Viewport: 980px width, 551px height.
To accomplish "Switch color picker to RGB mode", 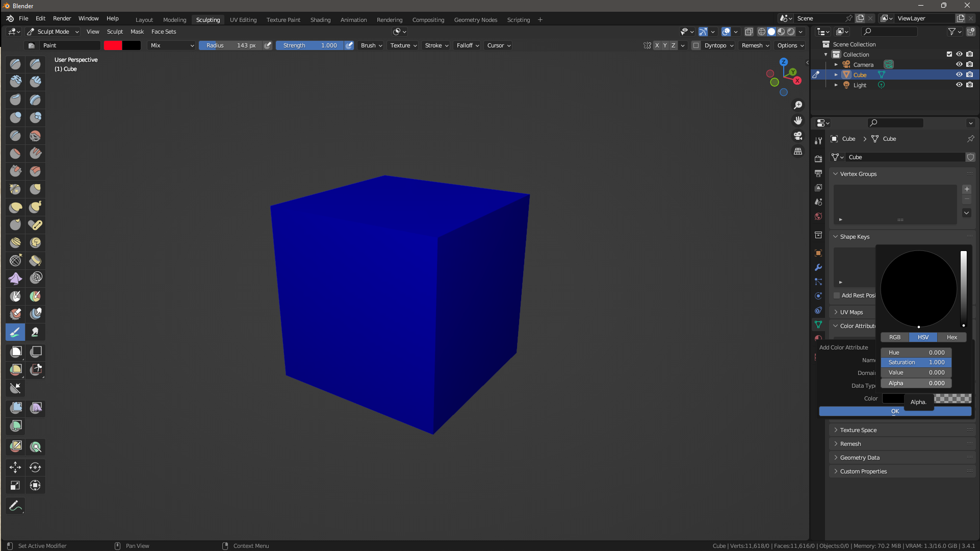I will coord(895,337).
